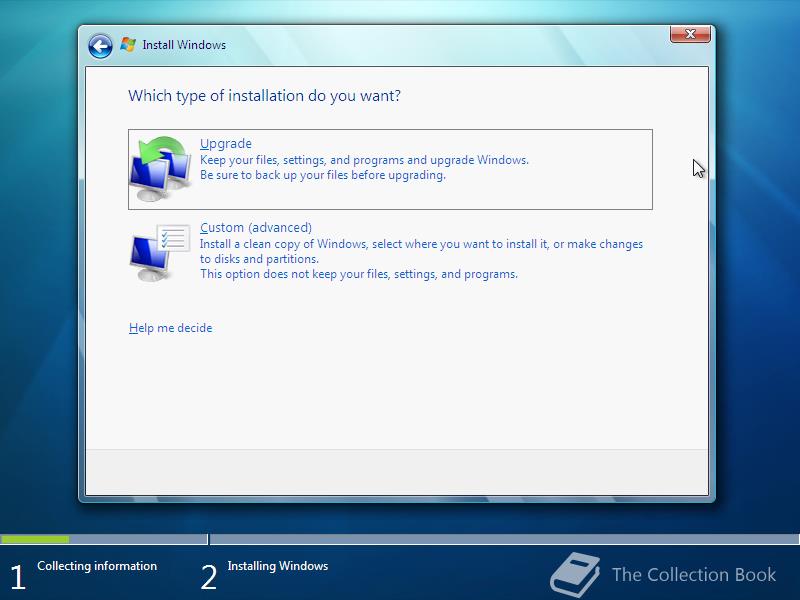
Task: Click the 'Which type of installation' heading
Action: click(264, 96)
